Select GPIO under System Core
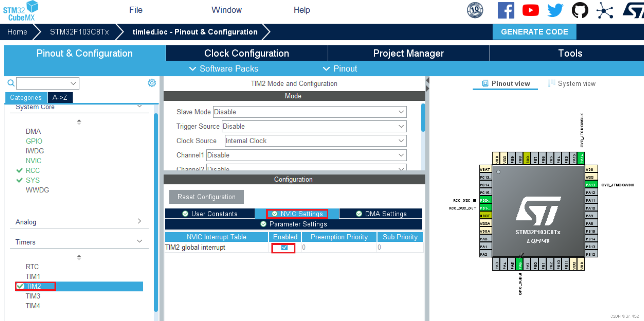This screenshot has width=644, height=321. point(34,141)
